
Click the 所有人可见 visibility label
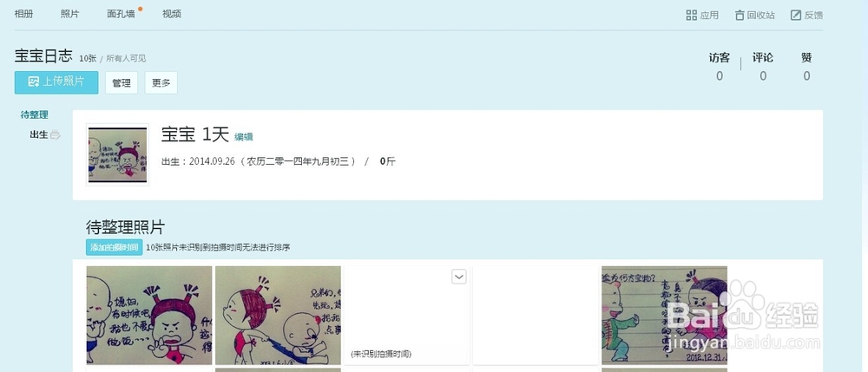126,58
